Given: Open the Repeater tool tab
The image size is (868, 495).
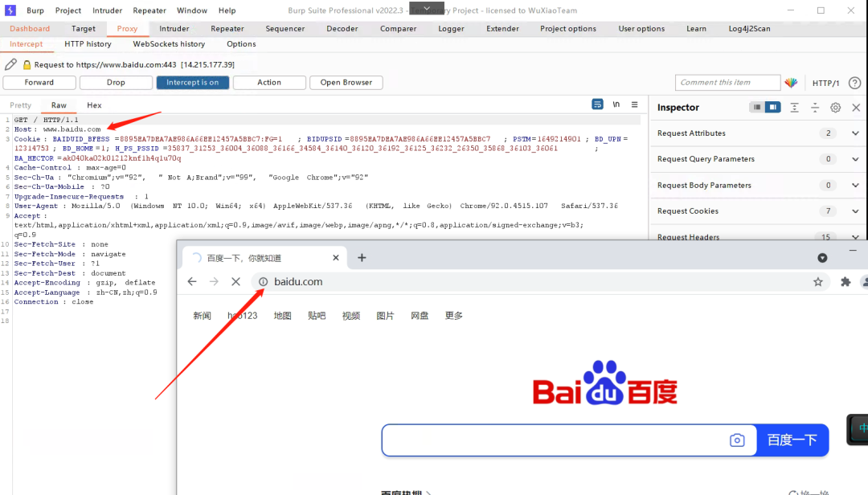Looking at the screenshot, I should coord(227,29).
